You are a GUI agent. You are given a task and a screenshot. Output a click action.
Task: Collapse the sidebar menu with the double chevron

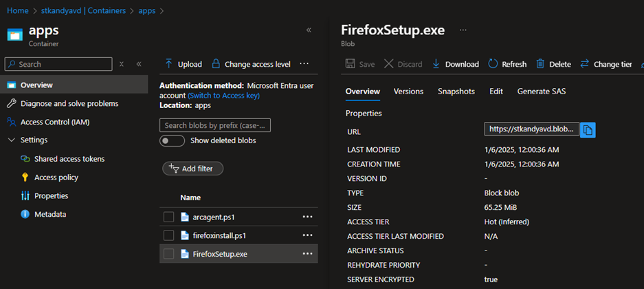139,64
